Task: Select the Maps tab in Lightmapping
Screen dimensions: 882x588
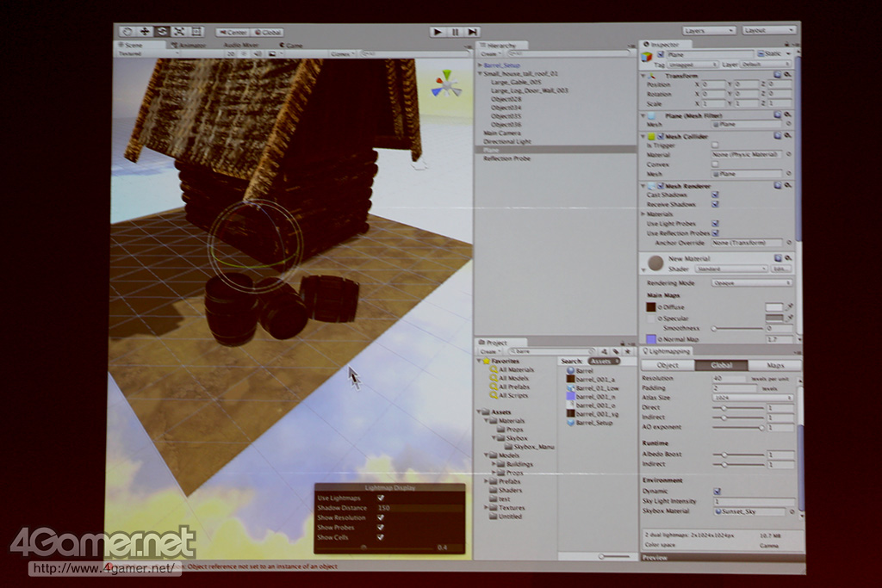Action: (x=774, y=365)
